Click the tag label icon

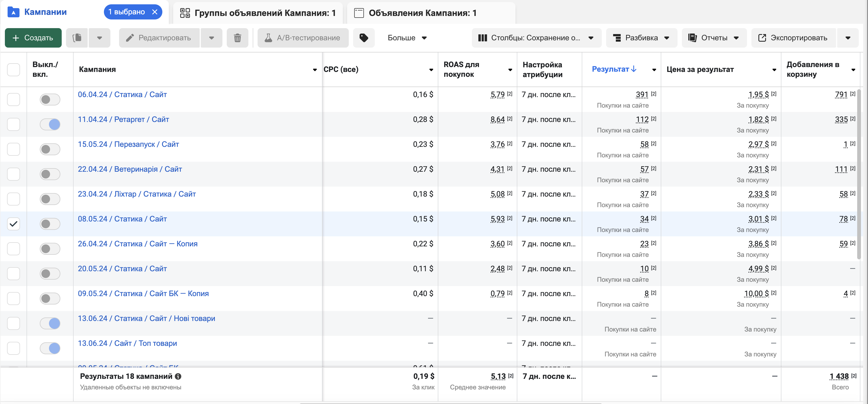tap(364, 38)
